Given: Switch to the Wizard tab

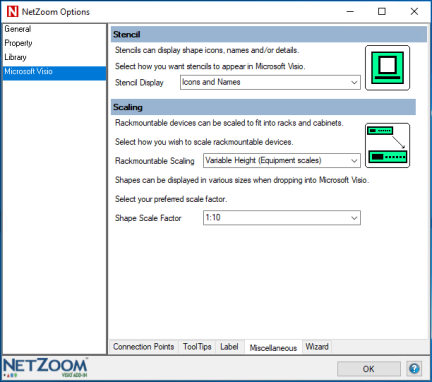Looking at the screenshot, I should [x=317, y=347].
